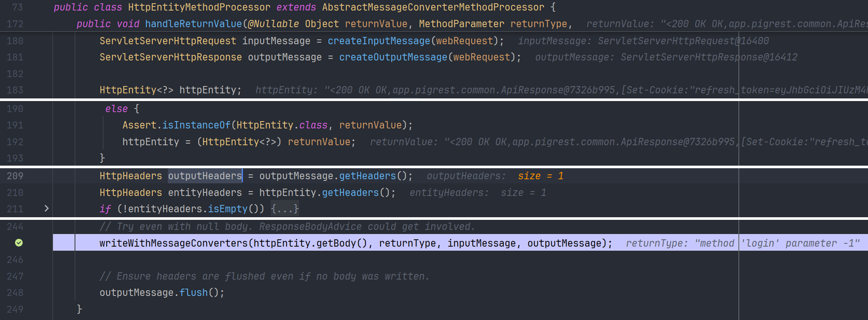The image size is (868, 320).
Task: Click the folded {...} placeholder after isEmpty()
Action: click(x=285, y=209)
